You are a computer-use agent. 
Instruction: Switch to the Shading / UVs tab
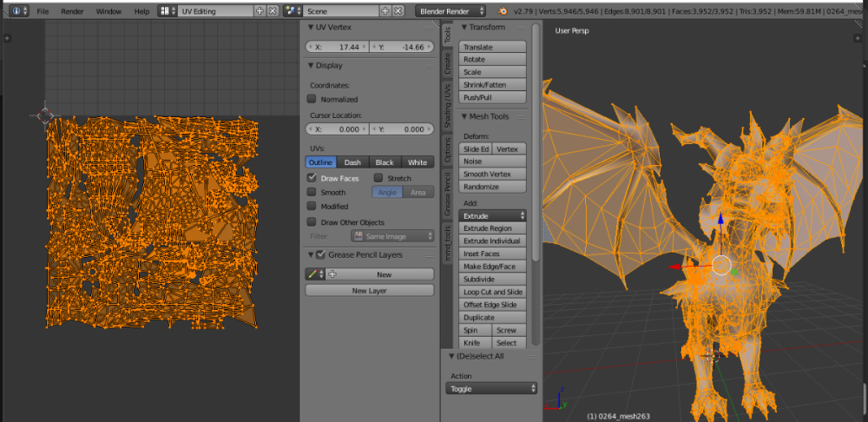pyautogui.click(x=448, y=106)
